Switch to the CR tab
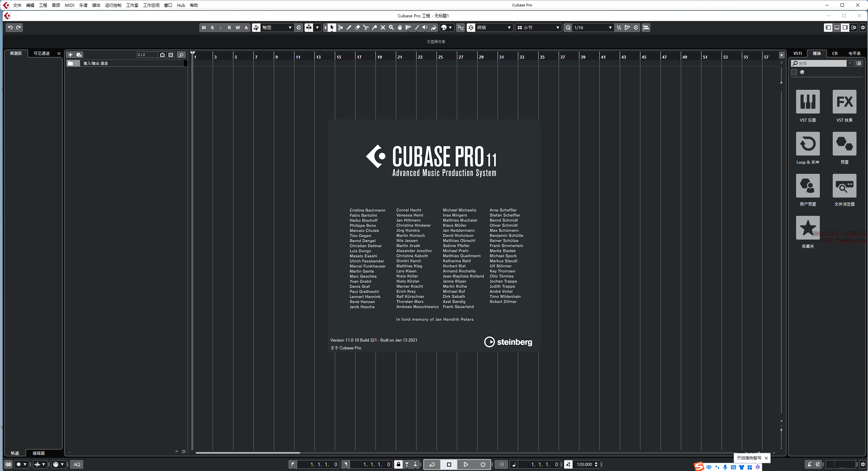 tap(835, 53)
